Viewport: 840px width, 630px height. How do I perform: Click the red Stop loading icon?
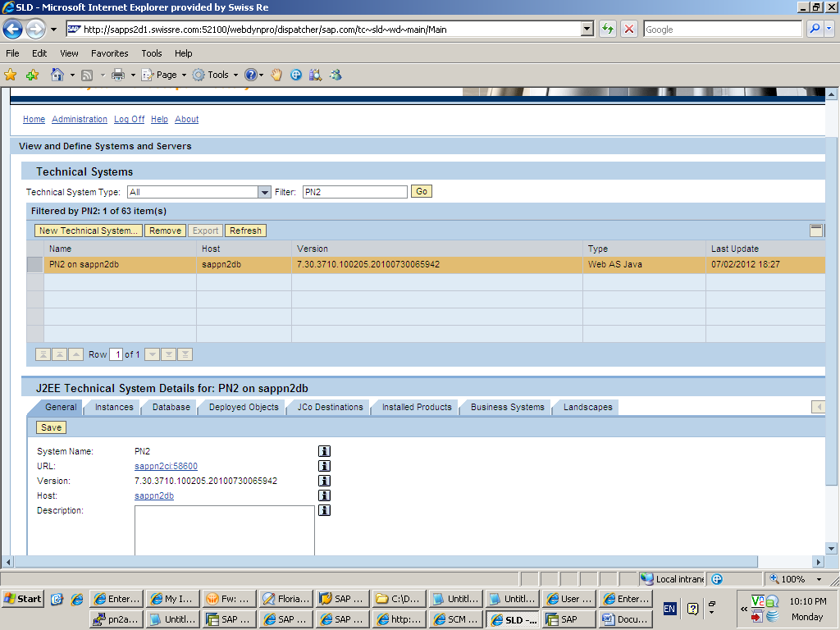tap(629, 29)
